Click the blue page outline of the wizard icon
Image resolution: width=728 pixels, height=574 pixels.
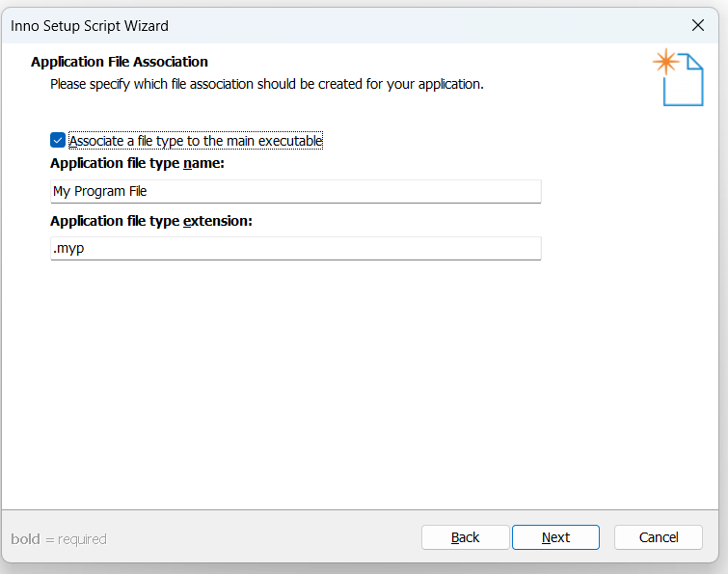(685, 81)
